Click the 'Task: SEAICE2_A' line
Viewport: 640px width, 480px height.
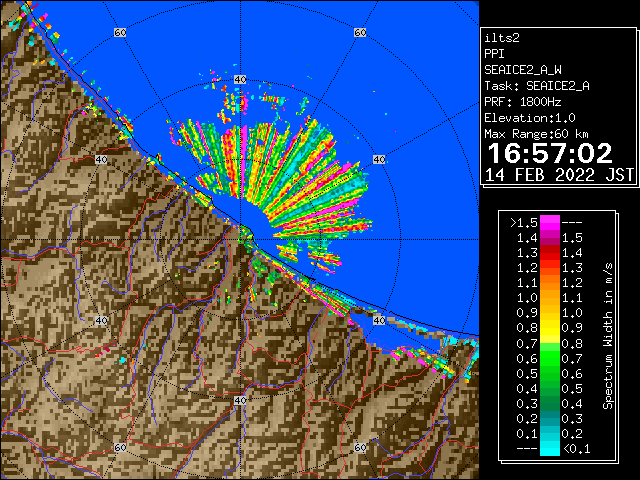coord(537,86)
